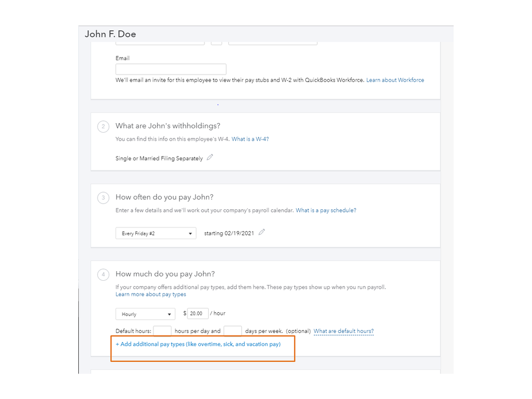Click the pencil icon next to starting date

pyautogui.click(x=261, y=232)
